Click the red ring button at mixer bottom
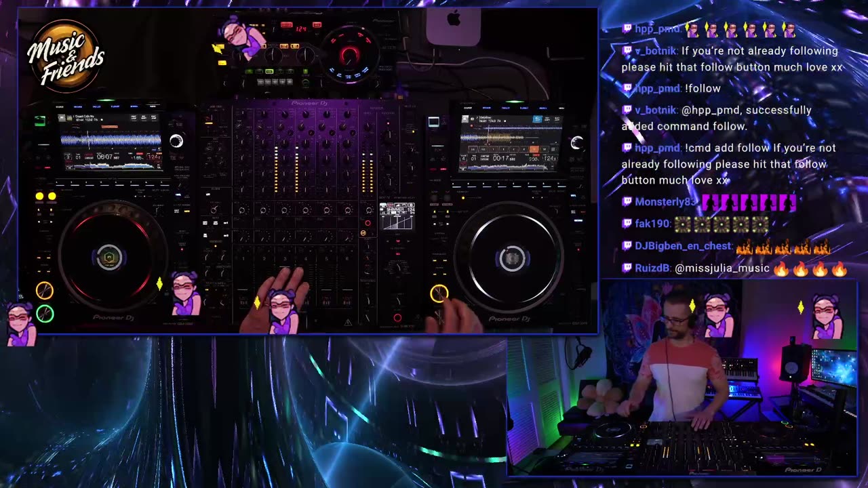Screen dimensions: 868x488 point(397,317)
